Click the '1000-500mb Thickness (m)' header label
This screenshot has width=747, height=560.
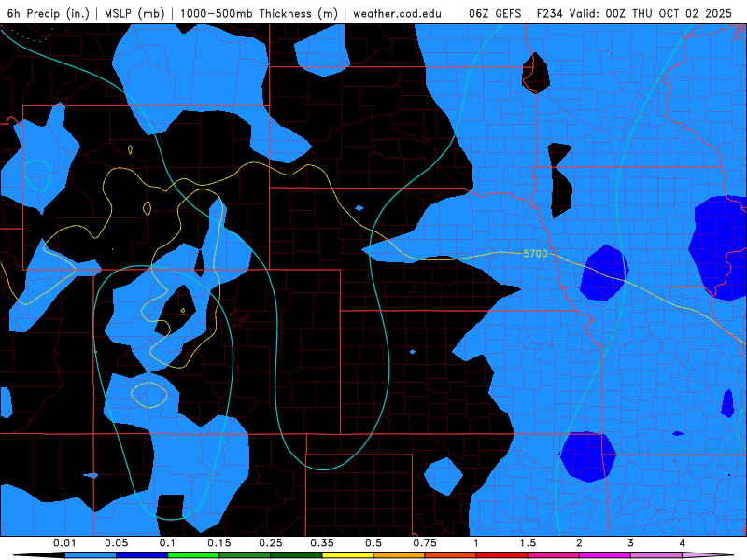(259, 13)
